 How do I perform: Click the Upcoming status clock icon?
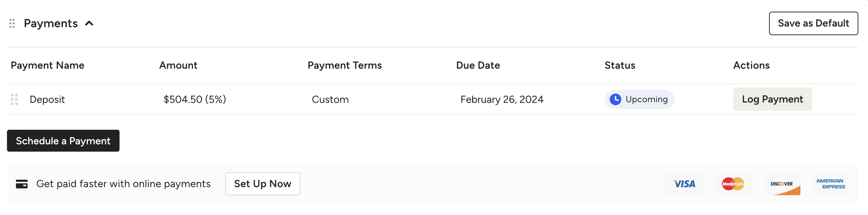[x=615, y=100]
